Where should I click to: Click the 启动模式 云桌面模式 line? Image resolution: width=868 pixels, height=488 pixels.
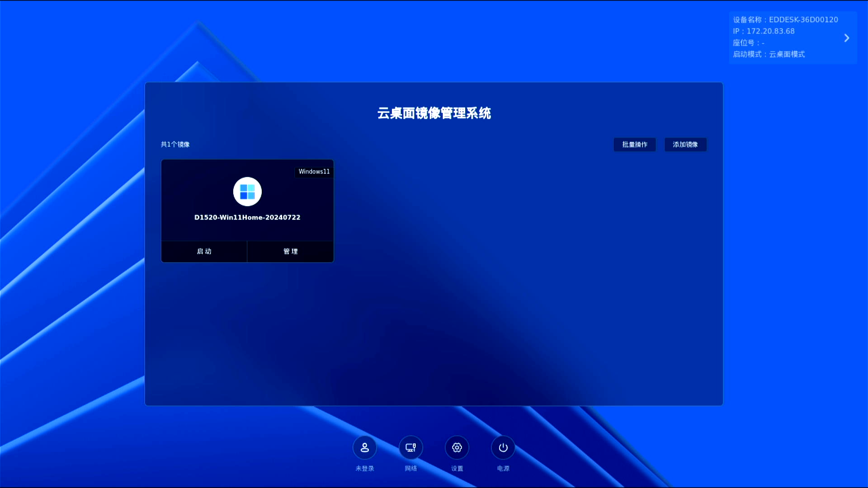[x=769, y=54]
